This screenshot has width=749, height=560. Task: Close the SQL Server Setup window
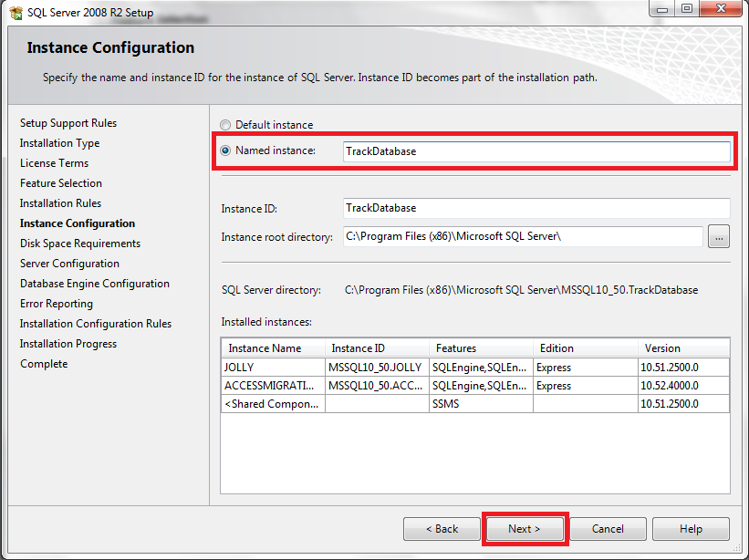point(722,8)
